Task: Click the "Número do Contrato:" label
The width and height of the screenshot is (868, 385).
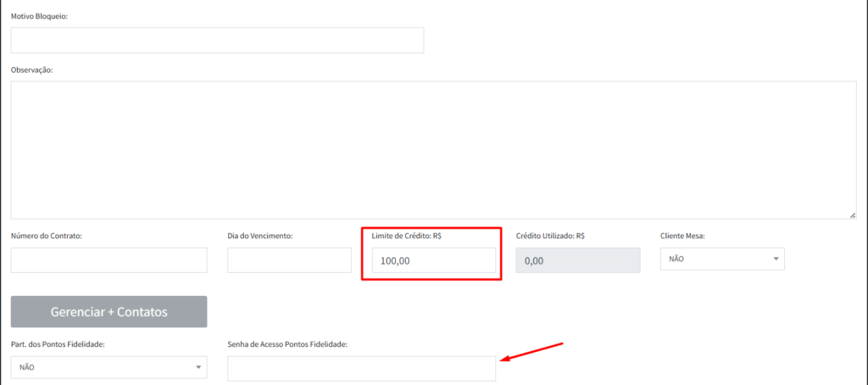Action: point(47,235)
